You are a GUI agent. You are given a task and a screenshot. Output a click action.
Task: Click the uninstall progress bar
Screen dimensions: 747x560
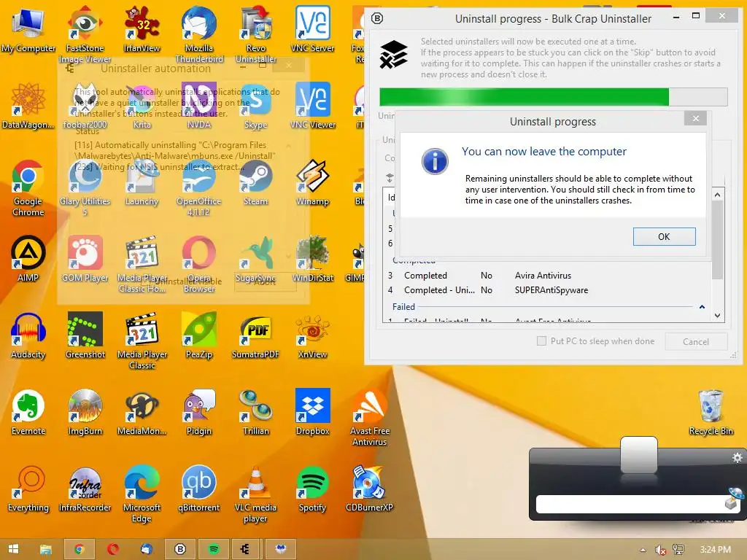pyautogui.click(x=553, y=97)
